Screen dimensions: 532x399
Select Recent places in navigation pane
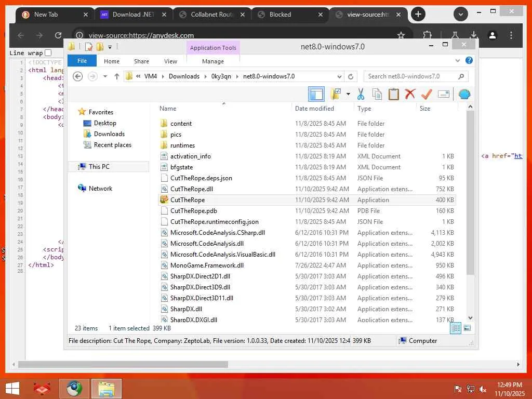(112, 145)
